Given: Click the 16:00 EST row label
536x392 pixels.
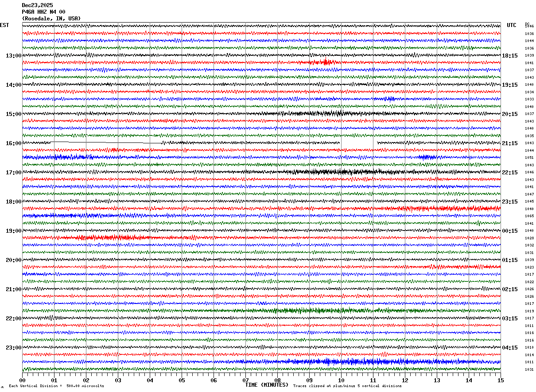Looking at the screenshot, I should pyautogui.click(x=14, y=143).
